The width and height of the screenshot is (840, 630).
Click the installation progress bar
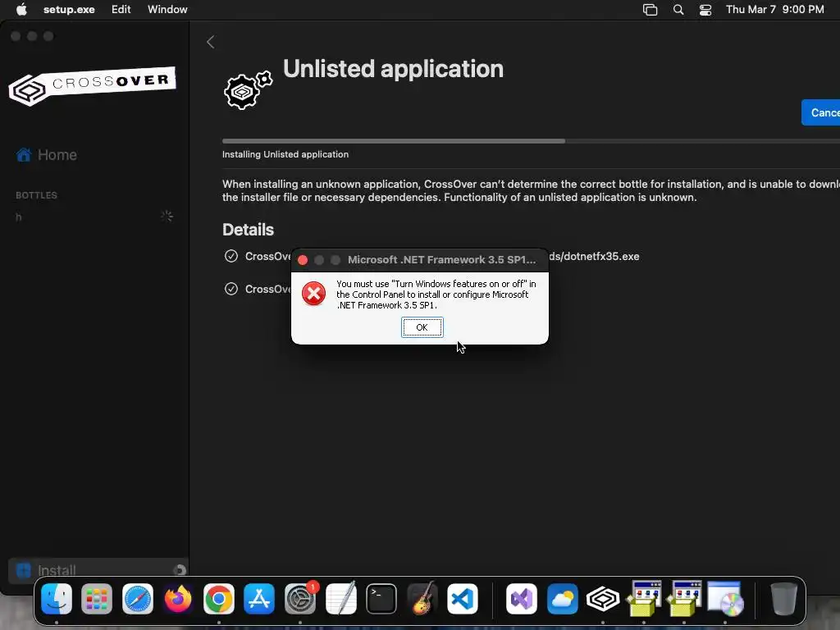(x=531, y=141)
